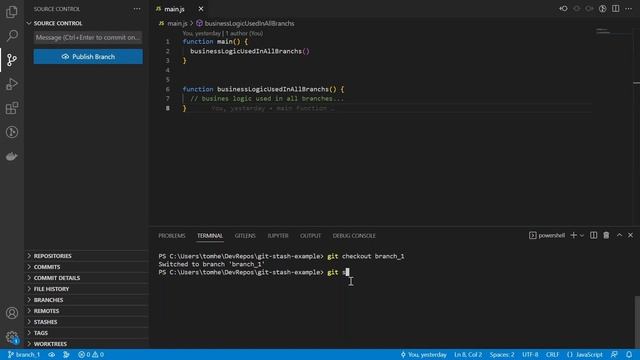
Task: Click the commit message input field
Action: [x=88, y=38]
